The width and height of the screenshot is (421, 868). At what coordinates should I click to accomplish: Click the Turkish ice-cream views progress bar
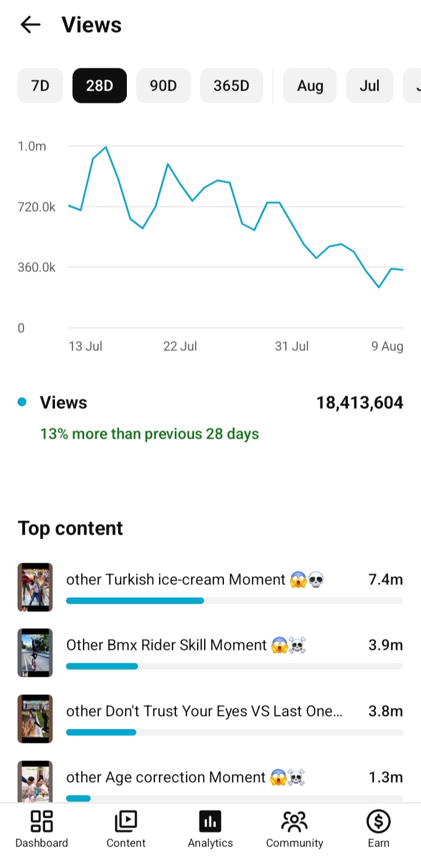point(234,601)
